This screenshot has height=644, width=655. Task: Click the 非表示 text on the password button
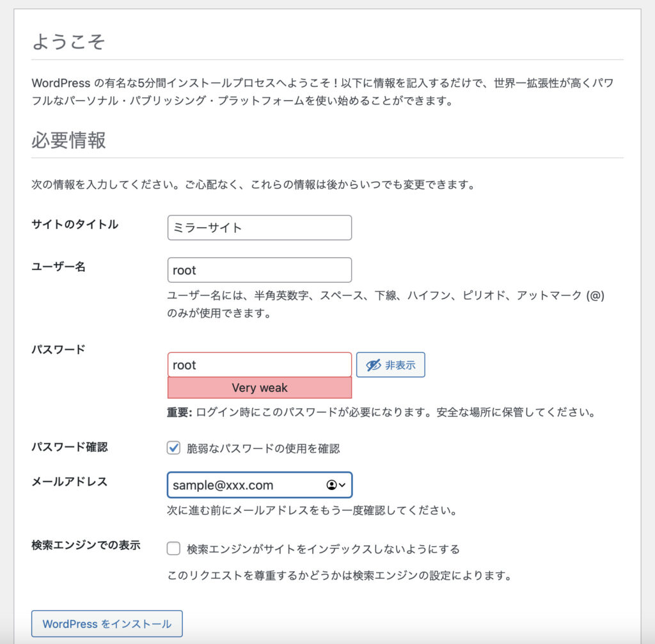tap(400, 365)
